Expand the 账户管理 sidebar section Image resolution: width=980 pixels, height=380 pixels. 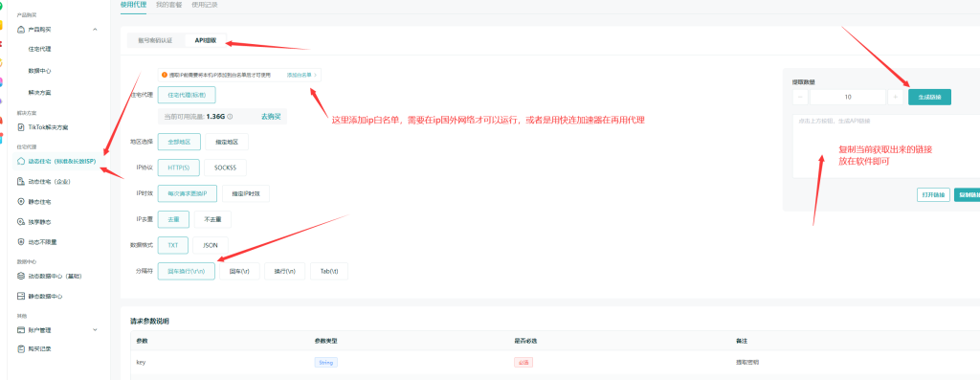[95, 329]
